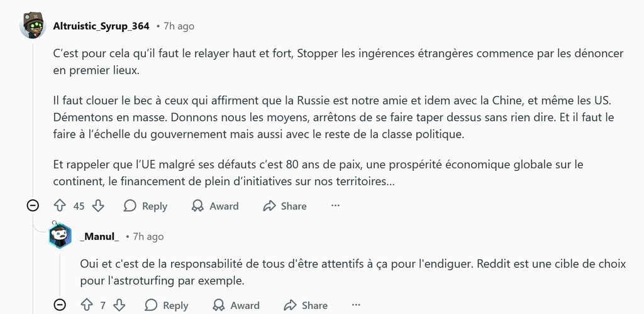Click Altruistic_Syrup_364's avatar image
The height and width of the screenshot is (314, 644).
click(33, 26)
